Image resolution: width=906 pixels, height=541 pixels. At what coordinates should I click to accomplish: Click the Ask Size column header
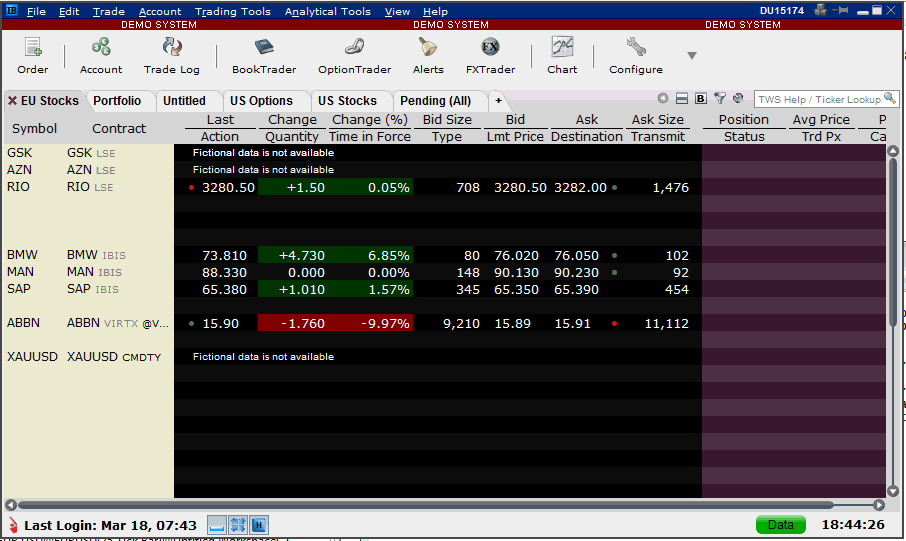click(x=658, y=120)
